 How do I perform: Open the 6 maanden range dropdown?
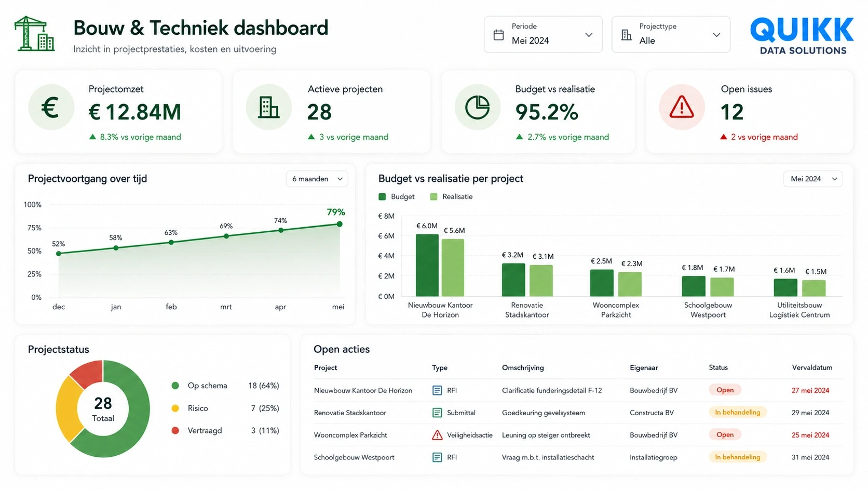point(317,179)
